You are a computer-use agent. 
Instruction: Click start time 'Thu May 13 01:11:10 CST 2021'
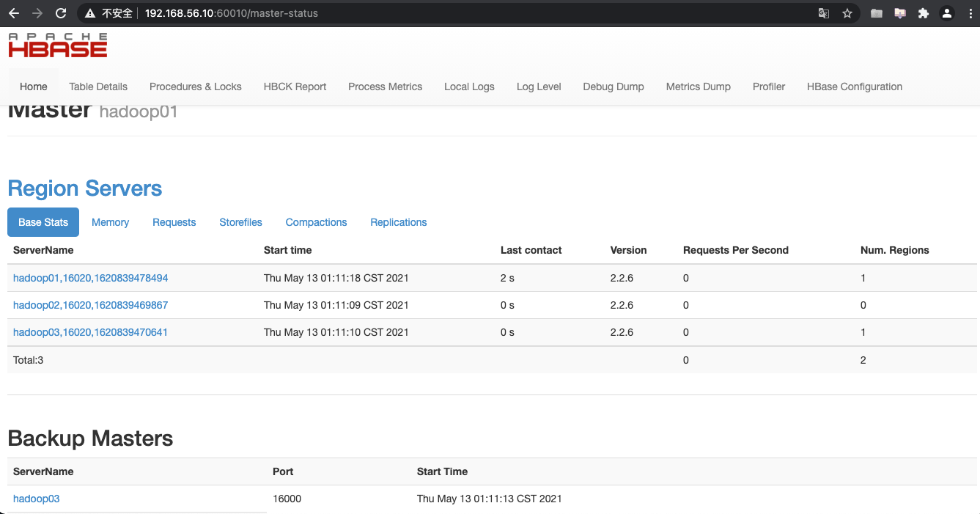click(x=336, y=332)
